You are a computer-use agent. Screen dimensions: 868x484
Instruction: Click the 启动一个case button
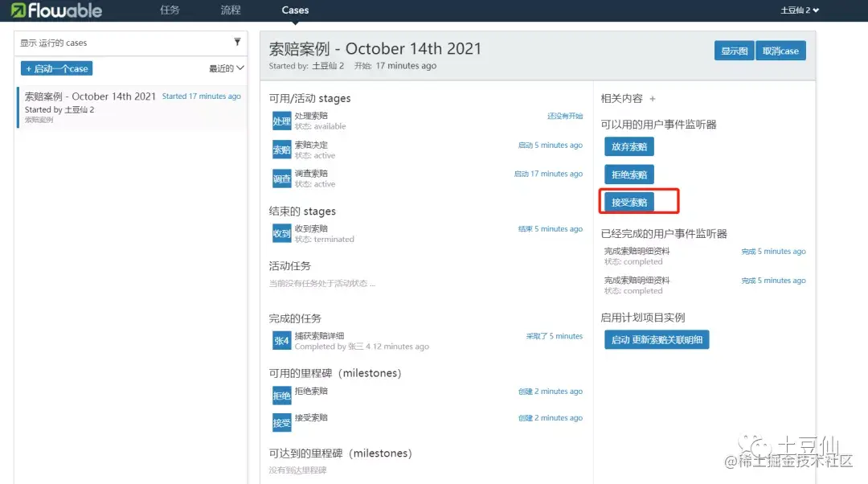(x=56, y=68)
